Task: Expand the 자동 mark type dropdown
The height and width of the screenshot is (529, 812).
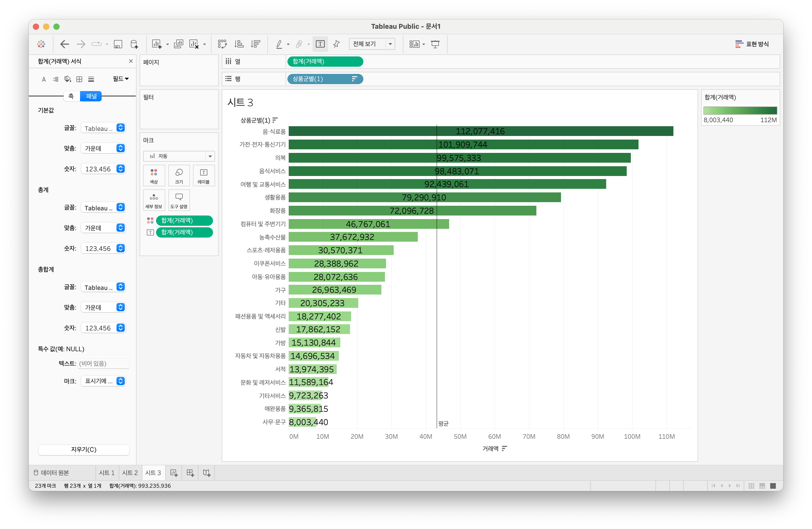Action: point(179,156)
